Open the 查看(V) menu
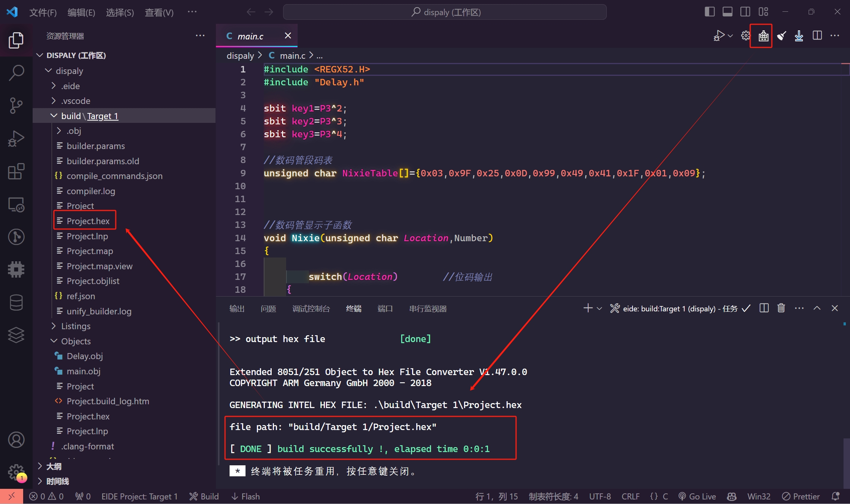The width and height of the screenshot is (850, 504). 159,13
